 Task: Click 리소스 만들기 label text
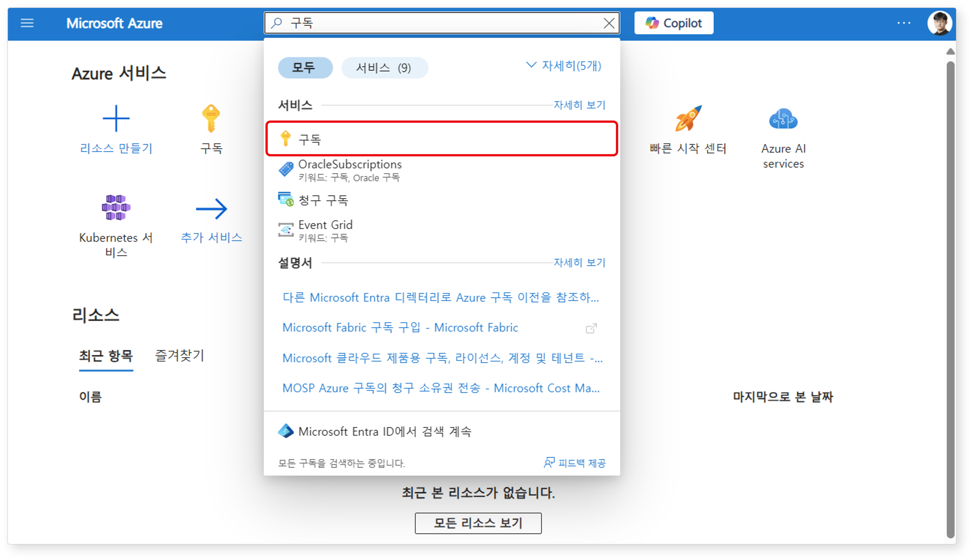click(x=116, y=149)
